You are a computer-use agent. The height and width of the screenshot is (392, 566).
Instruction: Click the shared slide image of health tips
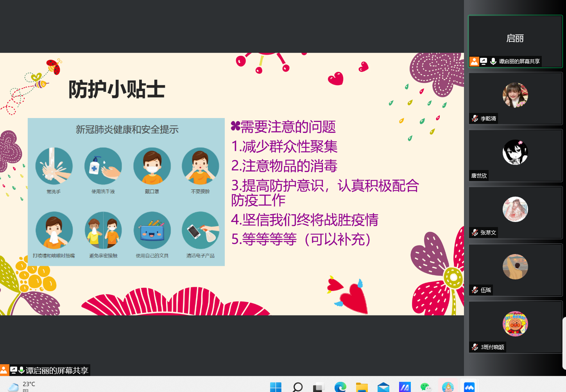coord(126,192)
